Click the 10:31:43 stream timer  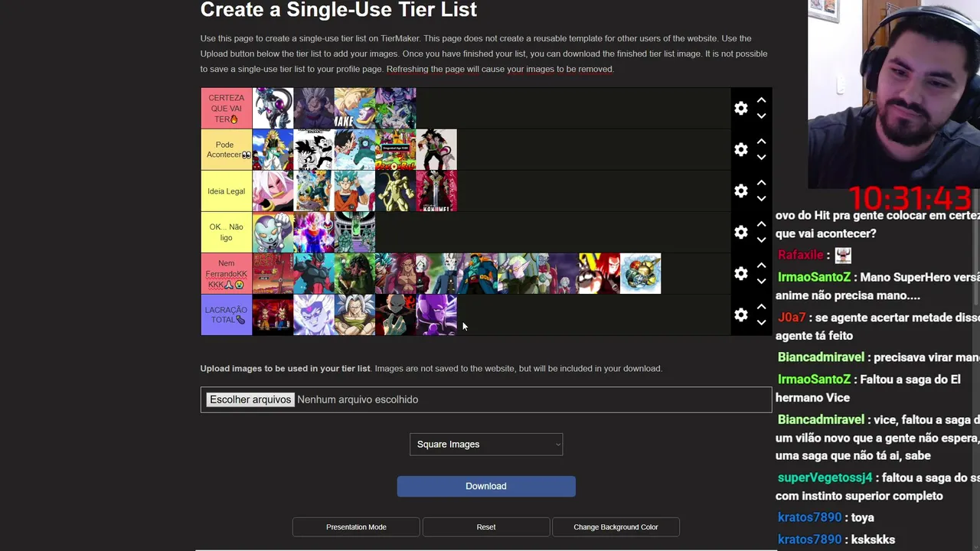[x=910, y=199]
